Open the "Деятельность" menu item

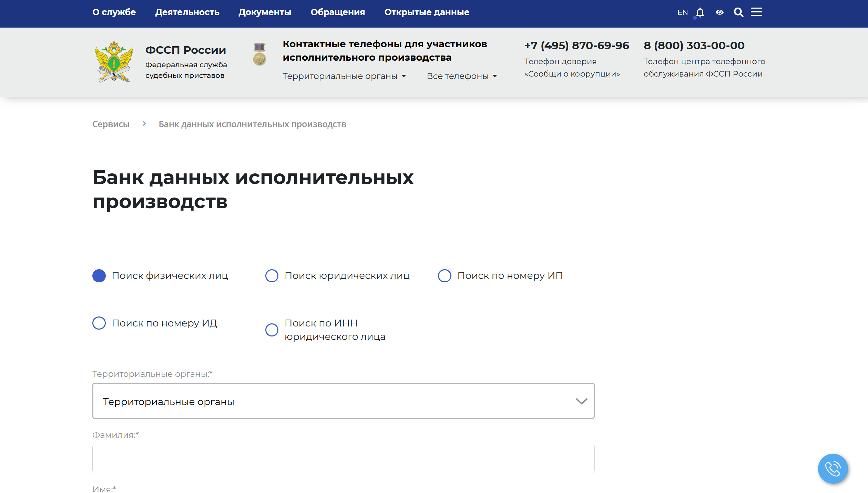pyautogui.click(x=187, y=12)
